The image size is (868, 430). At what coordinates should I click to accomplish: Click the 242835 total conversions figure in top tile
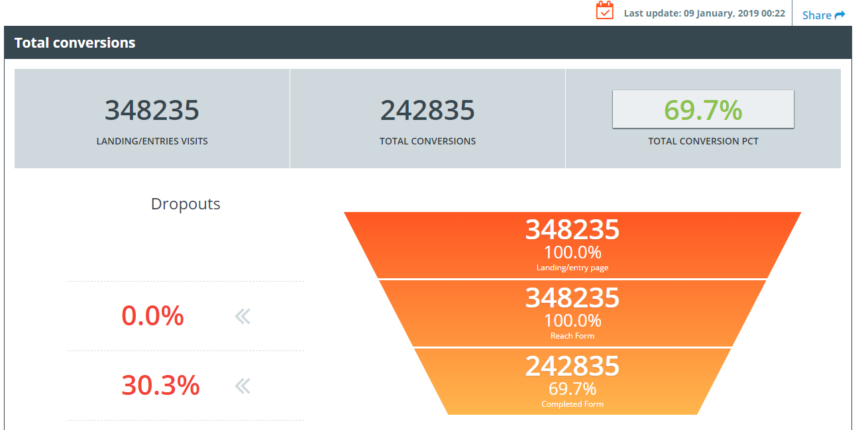click(x=427, y=110)
